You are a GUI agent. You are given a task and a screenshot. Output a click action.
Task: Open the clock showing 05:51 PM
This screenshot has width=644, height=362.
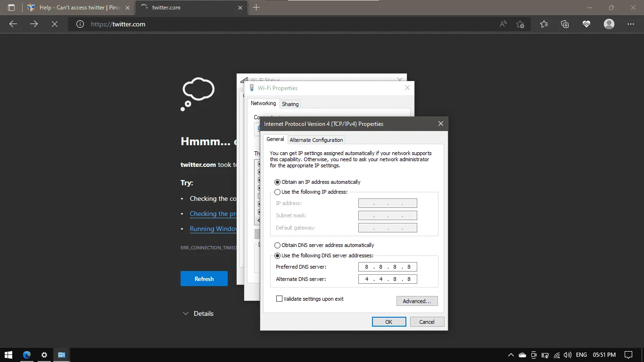click(x=604, y=355)
